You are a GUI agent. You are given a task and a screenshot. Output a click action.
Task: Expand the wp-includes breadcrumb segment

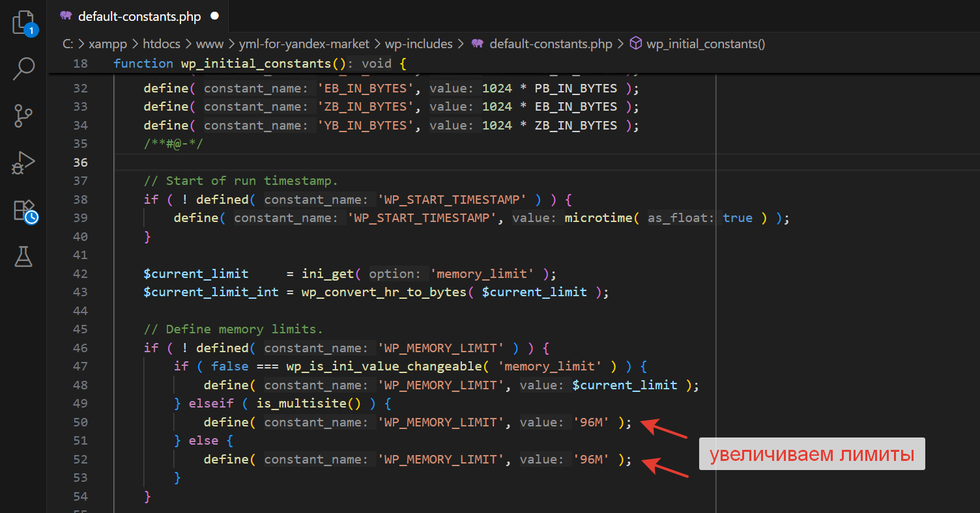tap(418, 44)
